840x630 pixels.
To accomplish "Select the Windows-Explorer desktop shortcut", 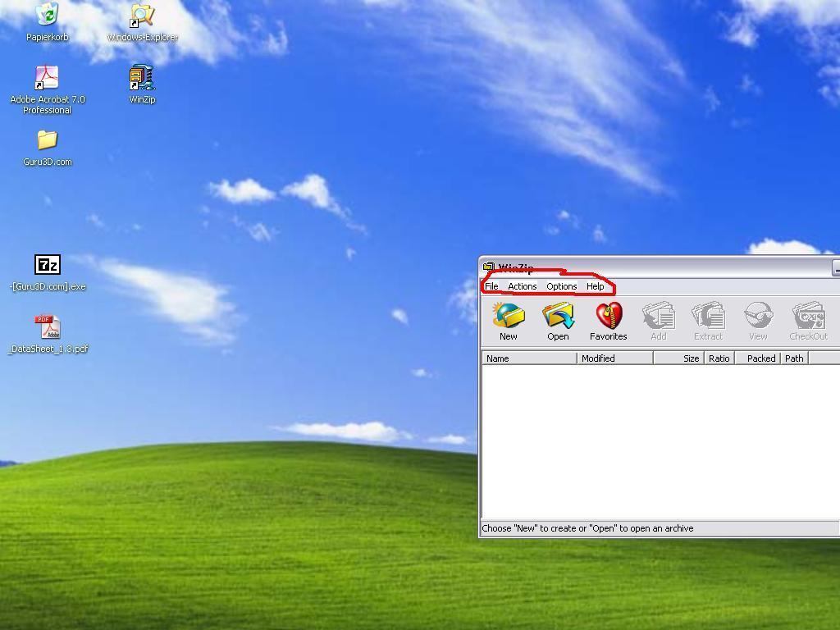I will 142,16.
